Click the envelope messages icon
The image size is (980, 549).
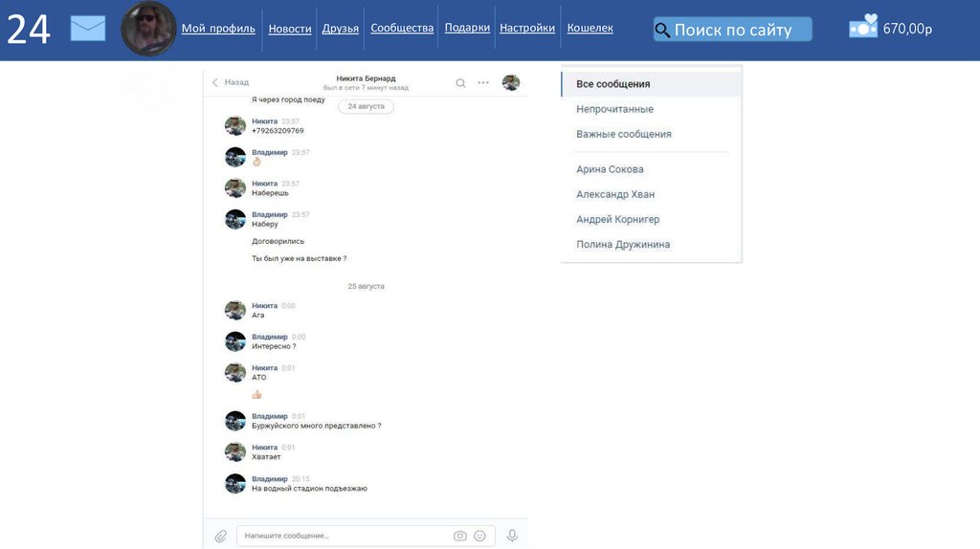(87, 29)
